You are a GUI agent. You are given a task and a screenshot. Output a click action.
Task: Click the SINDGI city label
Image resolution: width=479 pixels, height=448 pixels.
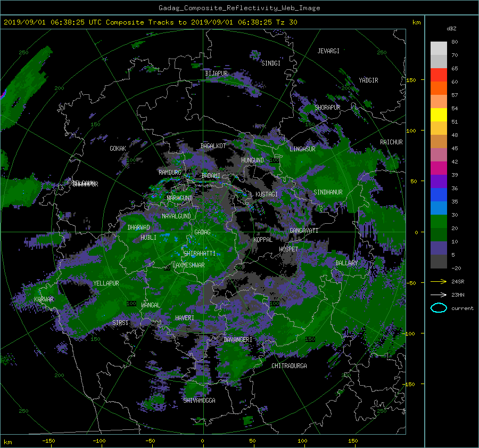click(x=271, y=63)
